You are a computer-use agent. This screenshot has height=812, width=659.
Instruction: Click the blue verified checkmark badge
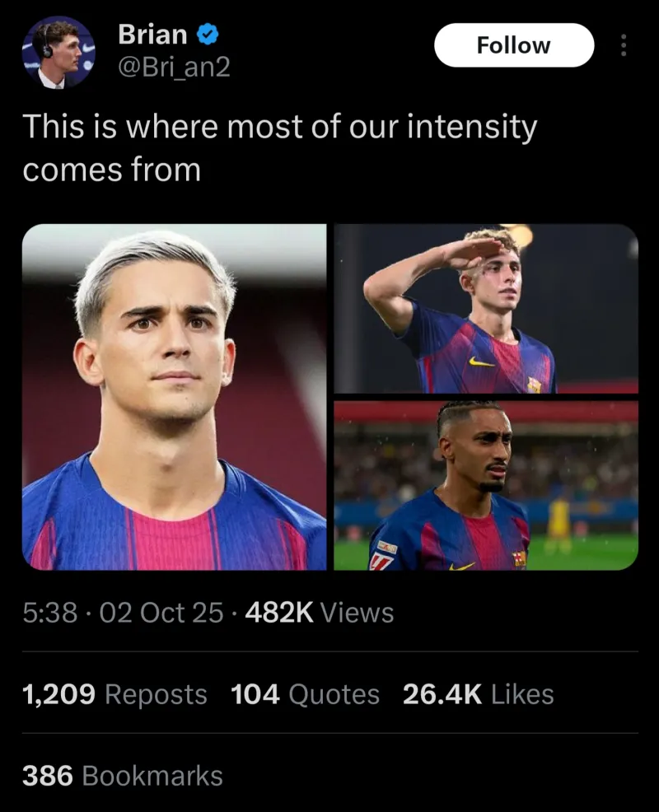(x=209, y=35)
